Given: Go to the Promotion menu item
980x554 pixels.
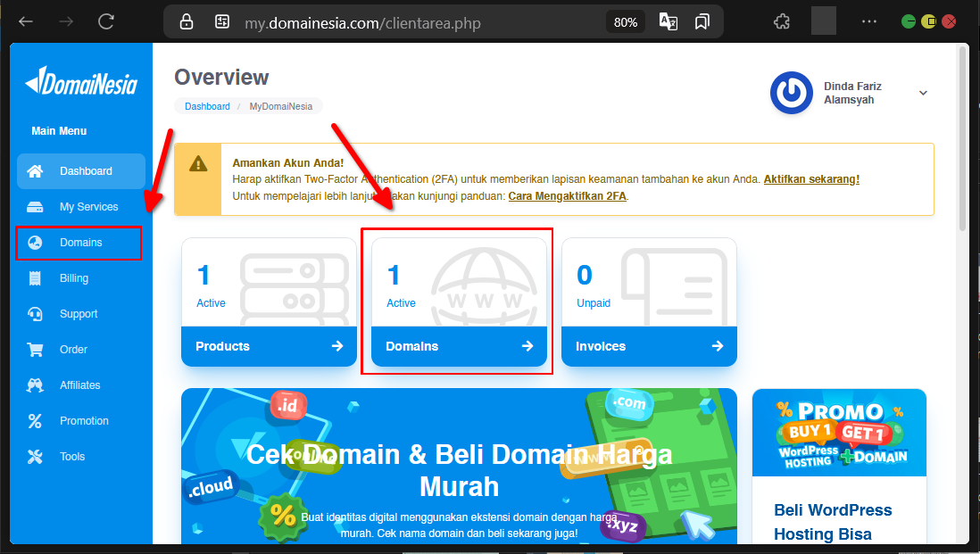Looking at the screenshot, I should (81, 421).
